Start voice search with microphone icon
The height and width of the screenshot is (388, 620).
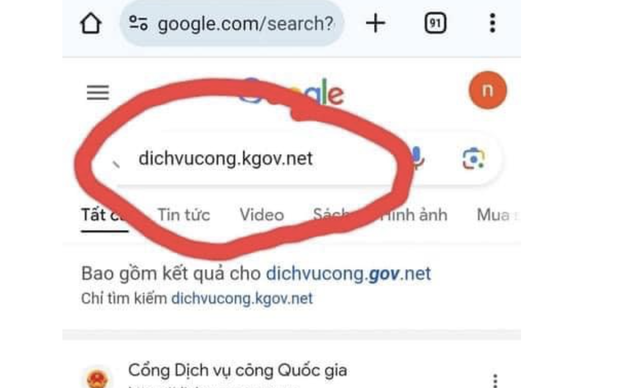416,158
